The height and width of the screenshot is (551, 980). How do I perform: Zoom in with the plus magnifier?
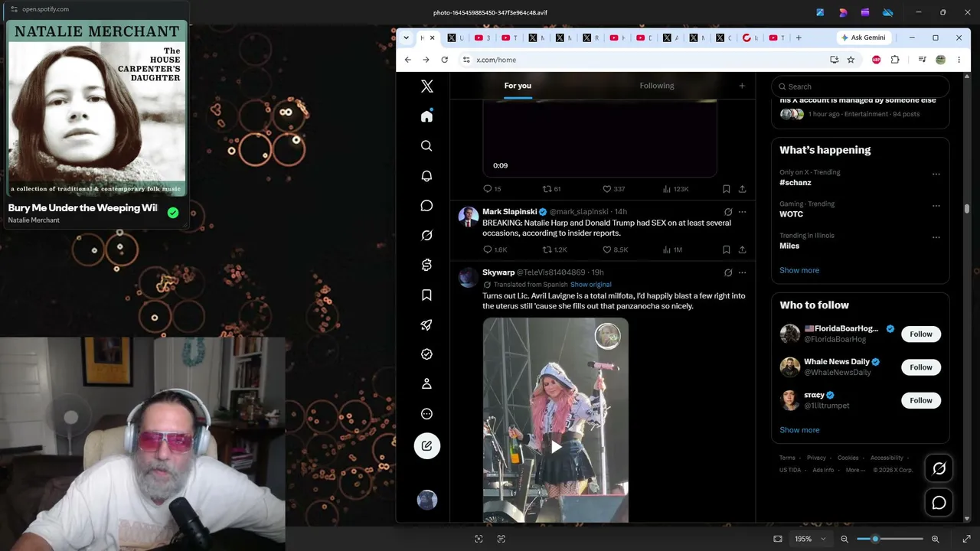pyautogui.click(x=935, y=539)
